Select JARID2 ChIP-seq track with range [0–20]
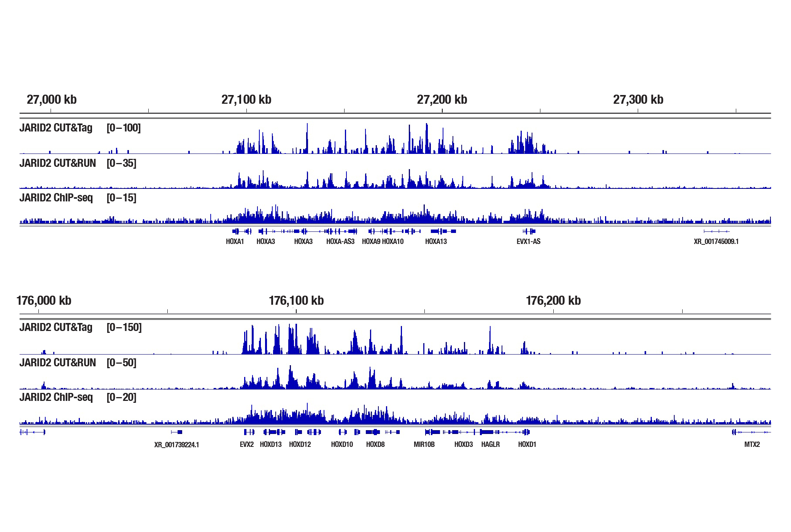The height and width of the screenshot is (532, 791). pos(395,408)
